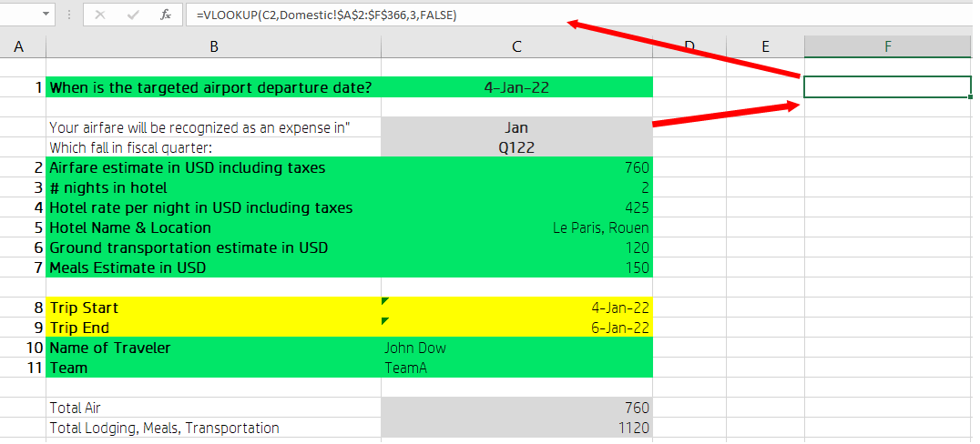980x444 pixels.
Task: Select the TeamA cell
Action: coord(517,368)
